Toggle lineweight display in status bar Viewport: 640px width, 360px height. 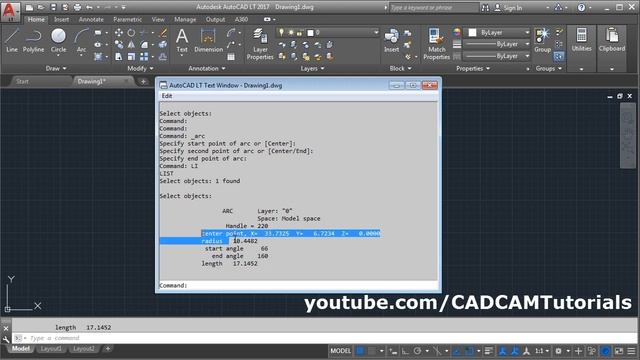coord(489,351)
